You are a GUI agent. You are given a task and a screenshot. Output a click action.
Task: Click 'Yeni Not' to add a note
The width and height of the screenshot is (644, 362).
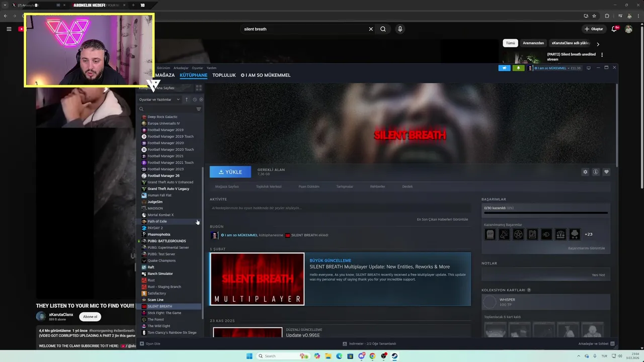[x=598, y=275]
